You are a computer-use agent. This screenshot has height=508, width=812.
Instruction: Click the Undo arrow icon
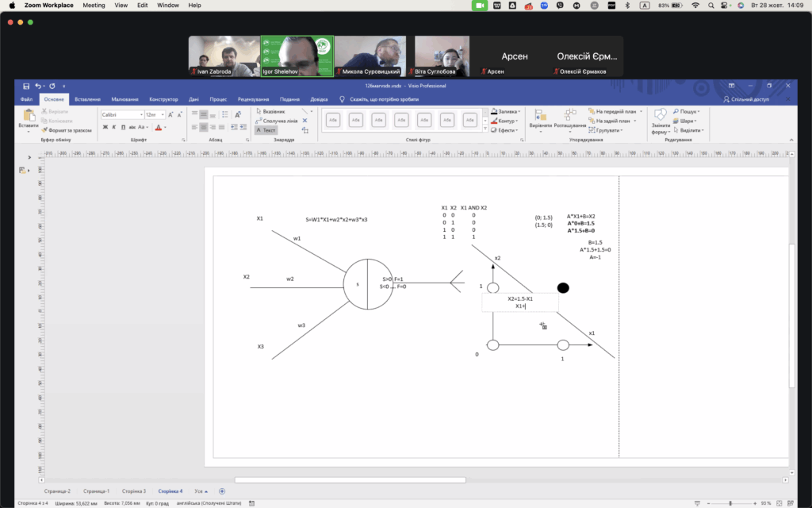coord(38,86)
